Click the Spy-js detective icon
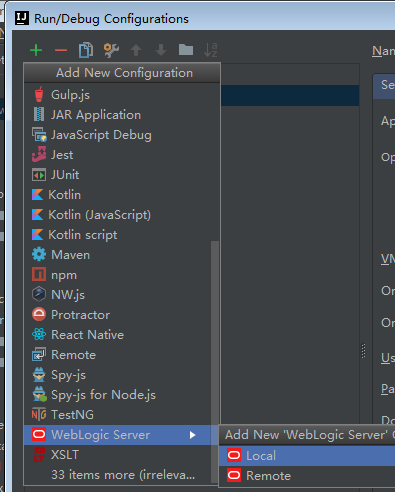The width and height of the screenshot is (395, 492). click(39, 374)
